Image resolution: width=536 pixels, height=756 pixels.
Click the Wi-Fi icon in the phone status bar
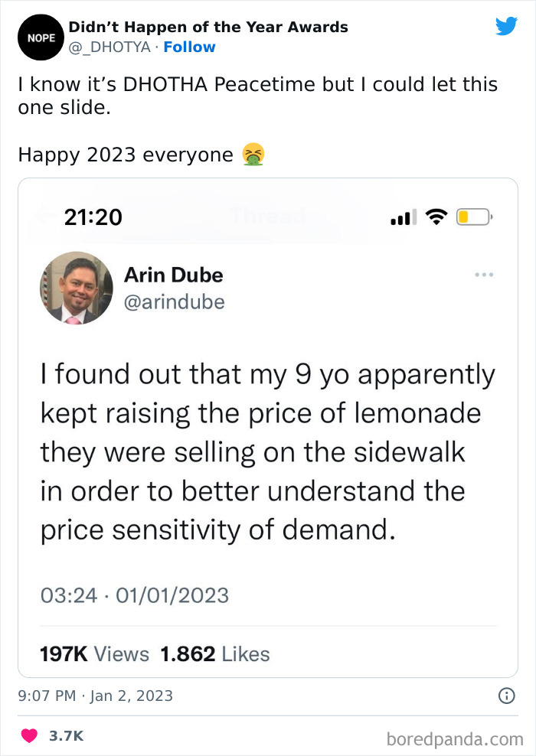click(x=436, y=217)
